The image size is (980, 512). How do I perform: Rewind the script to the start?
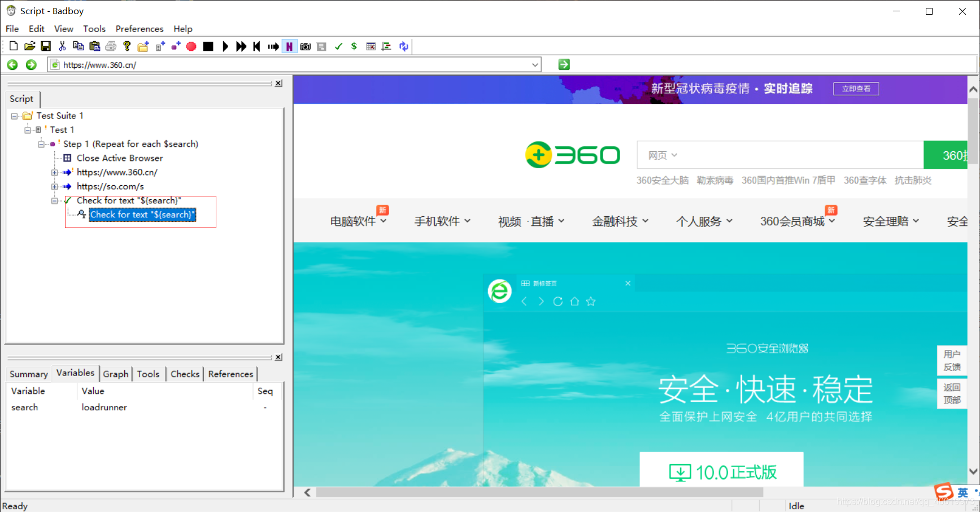pyautogui.click(x=257, y=46)
